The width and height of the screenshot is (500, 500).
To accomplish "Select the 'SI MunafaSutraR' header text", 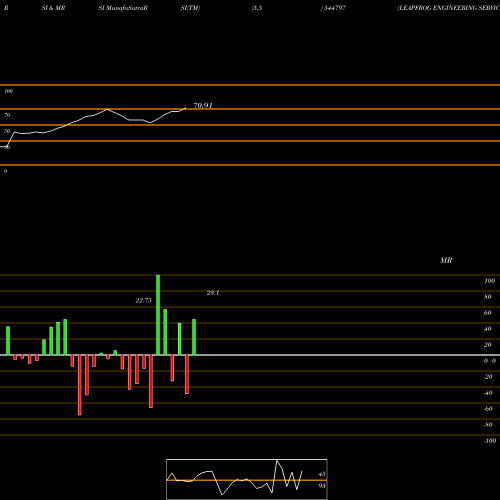I will [x=123, y=8].
